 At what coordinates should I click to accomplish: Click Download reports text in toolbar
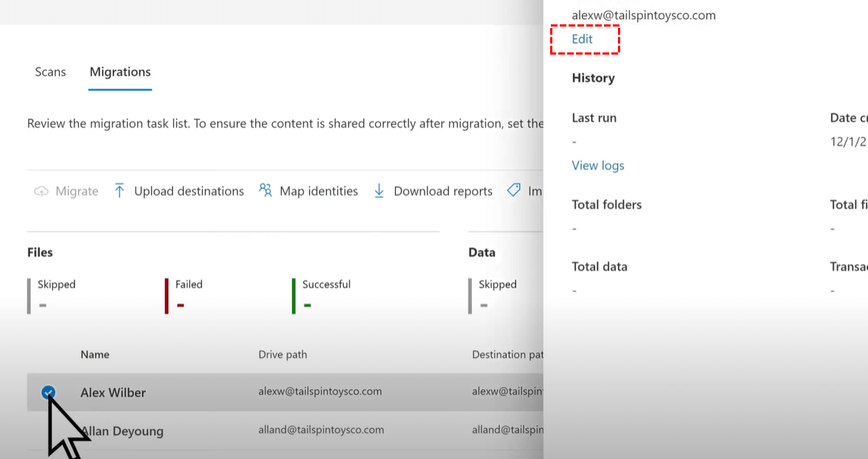(x=442, y=191)
